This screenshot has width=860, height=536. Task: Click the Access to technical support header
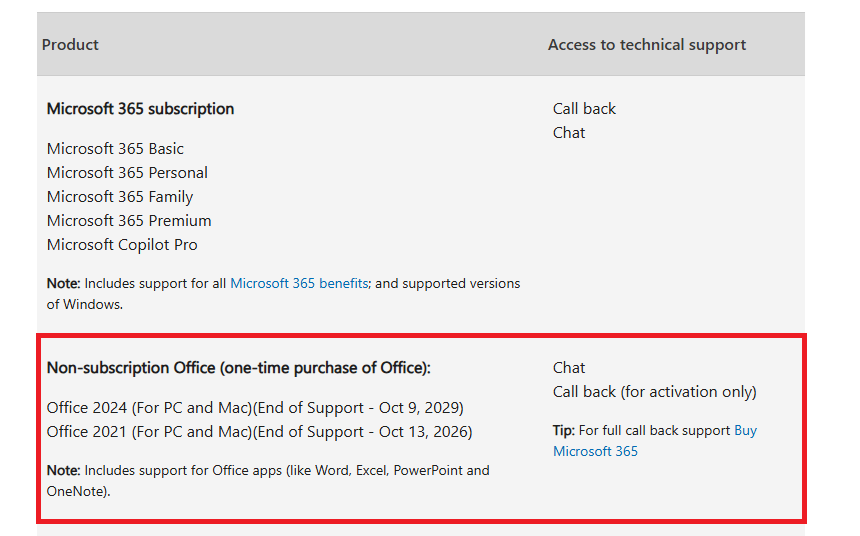[647, 44]
